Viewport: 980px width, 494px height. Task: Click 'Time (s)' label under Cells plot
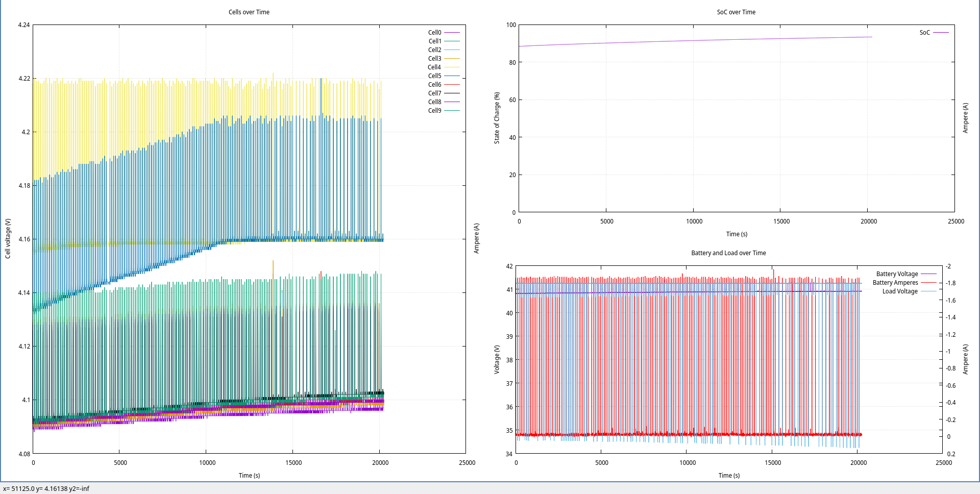(249, 476)
